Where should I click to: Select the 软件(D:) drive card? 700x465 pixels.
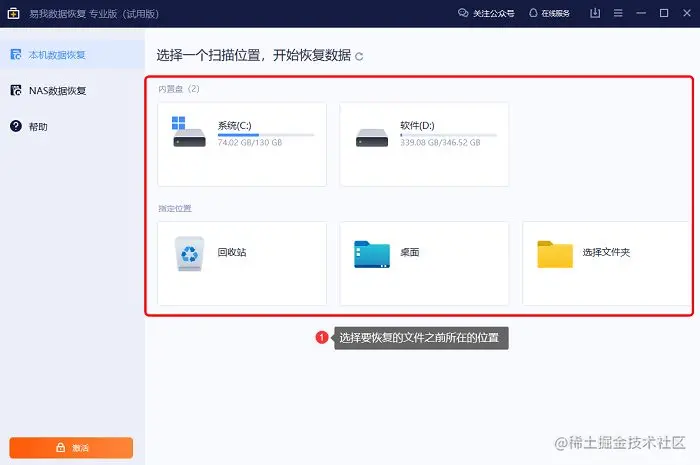point(424,144)
